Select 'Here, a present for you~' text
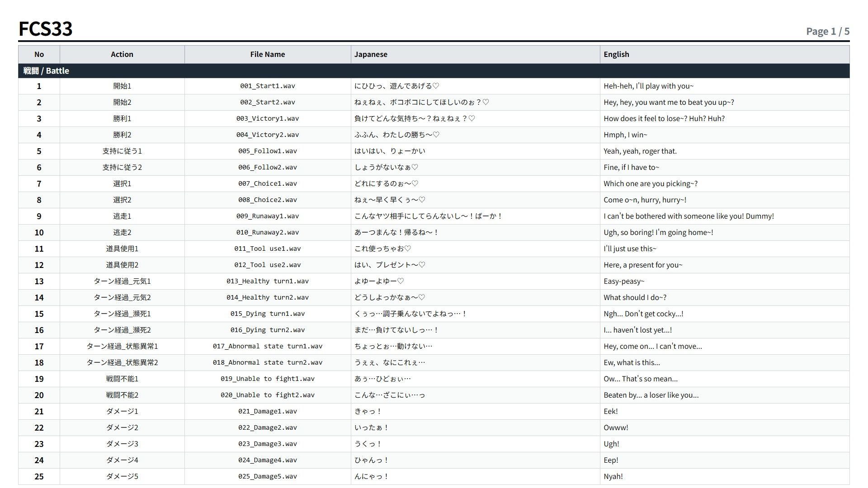Screen dimensions: 868x488 click(643, 265)
